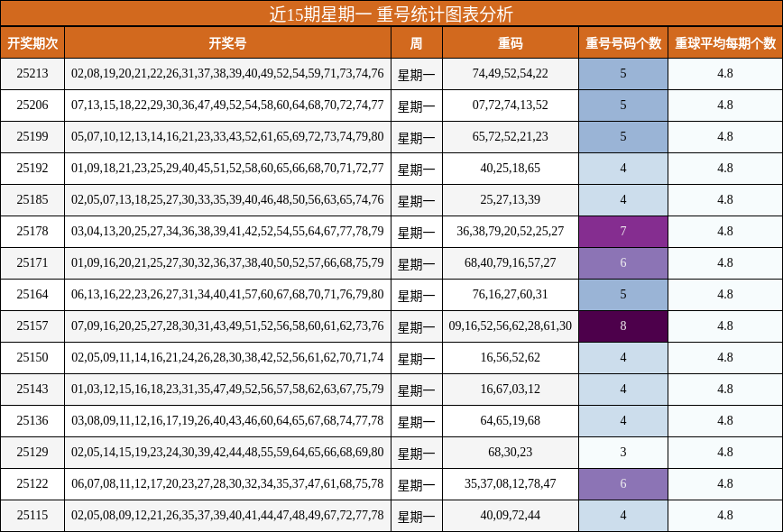Click the draw numbers for issue 25178

tap(227, 231)
